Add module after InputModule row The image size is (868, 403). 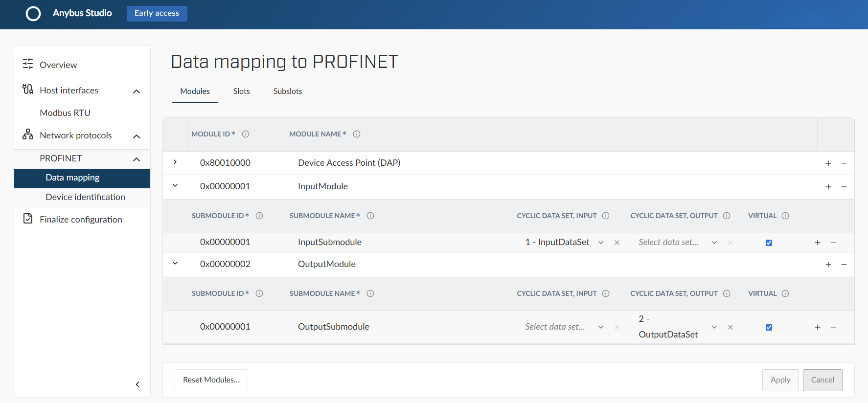click(828, 187)
